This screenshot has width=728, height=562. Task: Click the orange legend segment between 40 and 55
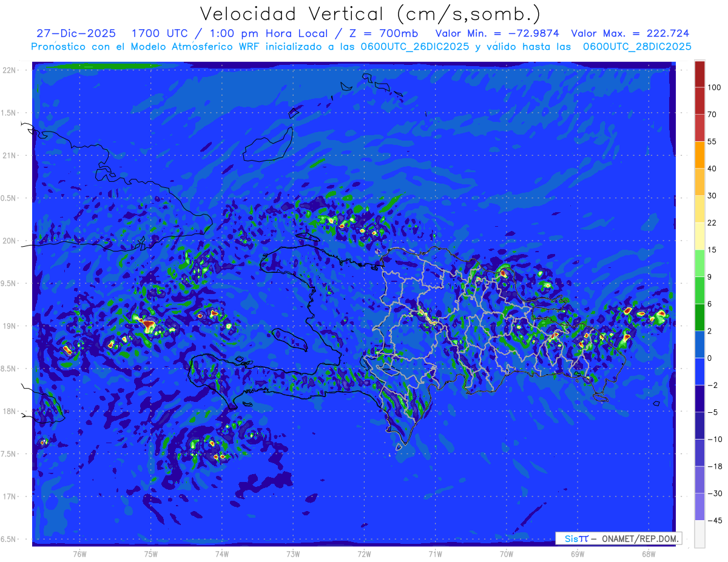(x=699, y=155)
